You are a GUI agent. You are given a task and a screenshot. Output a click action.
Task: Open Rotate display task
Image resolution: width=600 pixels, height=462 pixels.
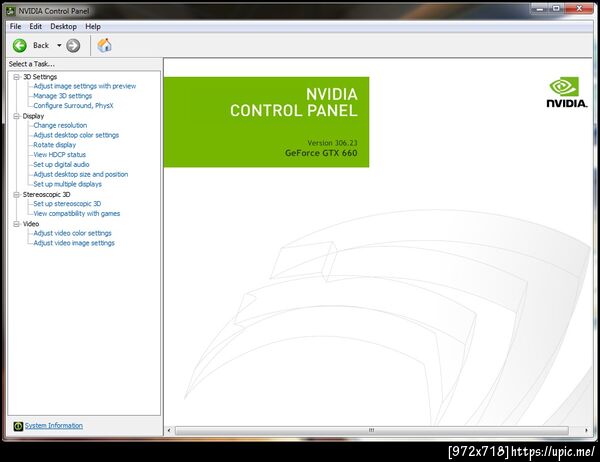pos(55,145)
